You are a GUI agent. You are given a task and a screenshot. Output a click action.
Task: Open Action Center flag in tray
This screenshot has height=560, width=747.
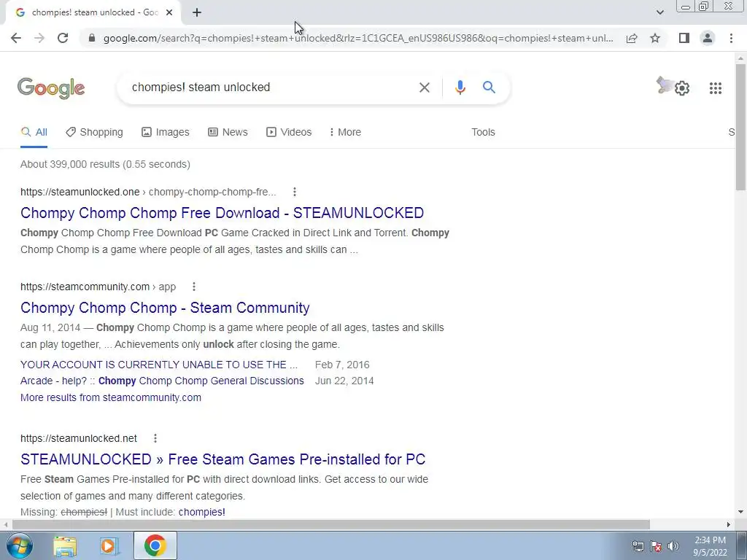tap(656, 546)
